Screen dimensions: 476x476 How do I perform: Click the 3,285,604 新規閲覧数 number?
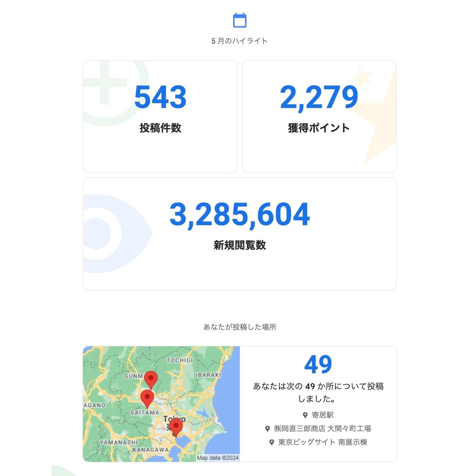tap(239, 215)
